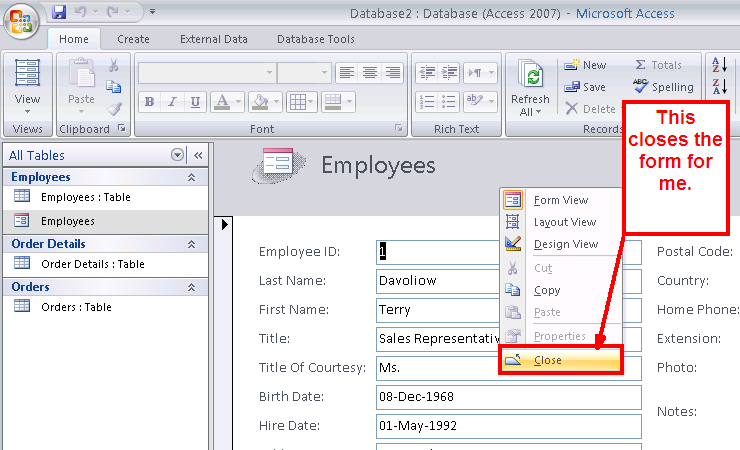Screen dimensions: 740x450
Task: Open All Tables navigation dropdown
Action: (x=177, y=155)
